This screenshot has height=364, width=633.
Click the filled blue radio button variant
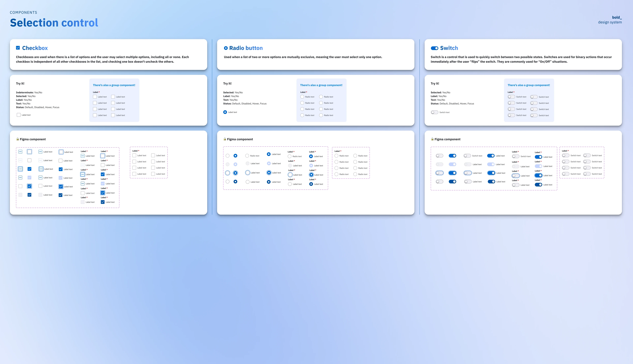235,155
